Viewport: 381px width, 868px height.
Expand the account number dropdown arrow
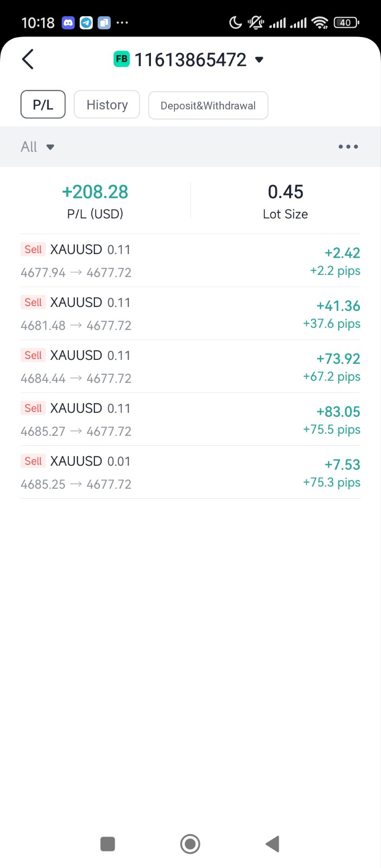coord(259,60)
